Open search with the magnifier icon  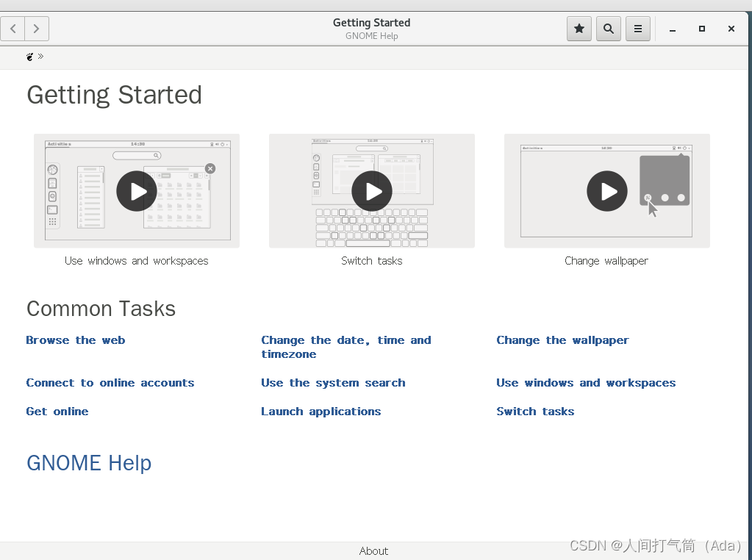(x=609, y=29)
